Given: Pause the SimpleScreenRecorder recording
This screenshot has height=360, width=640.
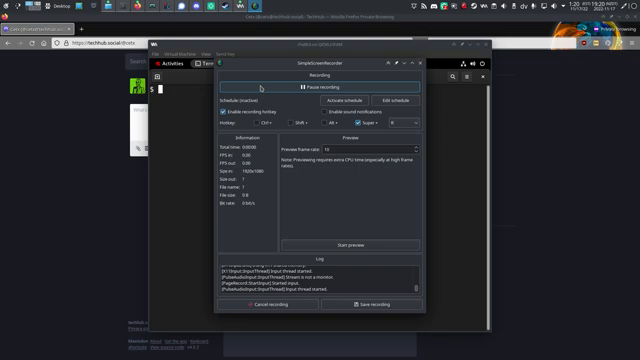Looking at the screenshot, I should pyautogui.click(x=320, y=87).
